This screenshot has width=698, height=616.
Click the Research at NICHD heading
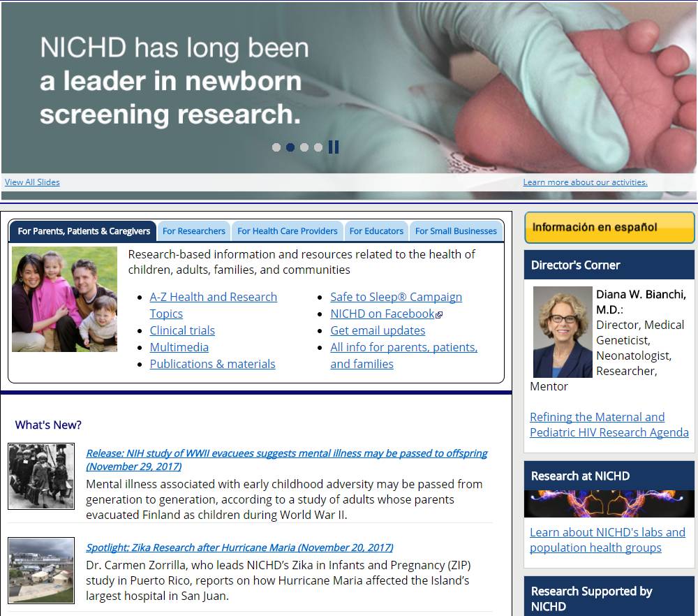click(x=580, y=476)
